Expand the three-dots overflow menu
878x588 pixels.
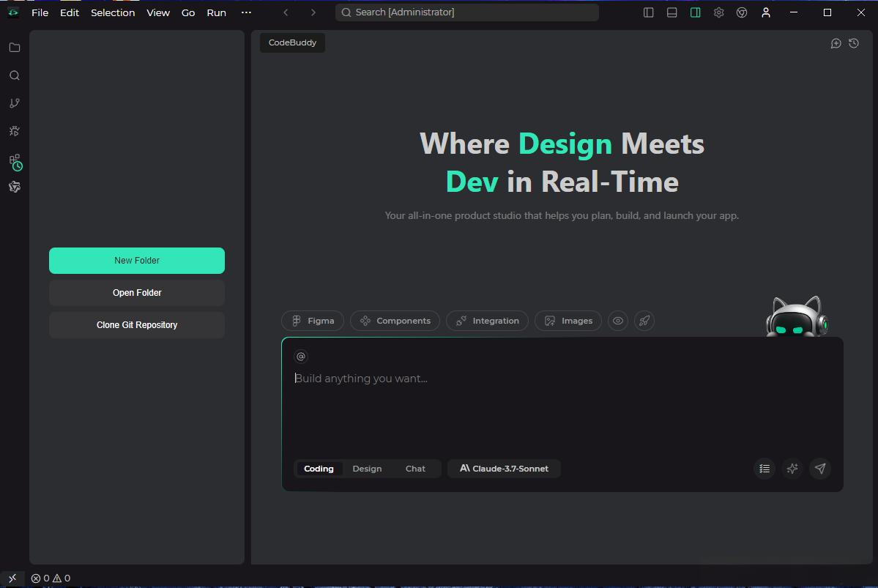(x=246, y=12)
